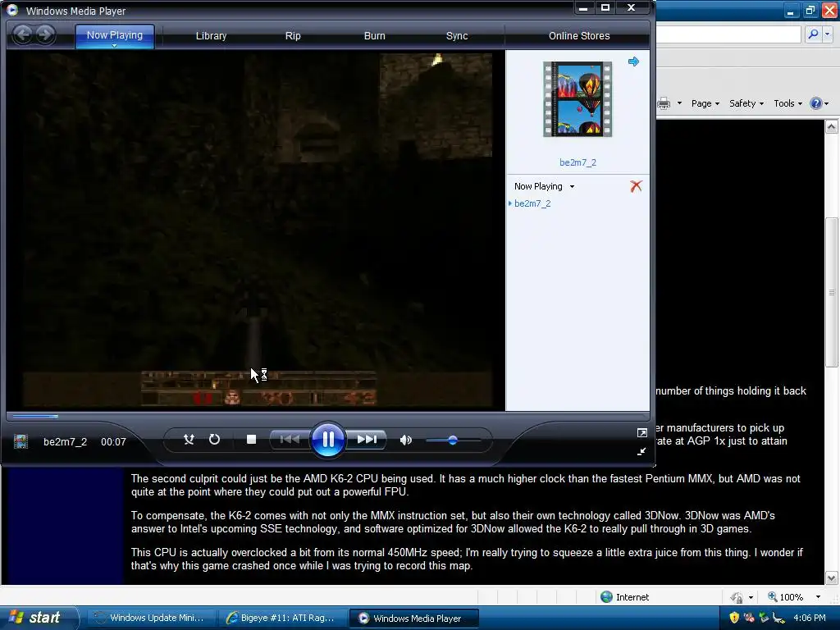Open the IE search provider dropdown arrow
Image resolution: width=840 pixels, height=630 pixels.
[828, 34]
